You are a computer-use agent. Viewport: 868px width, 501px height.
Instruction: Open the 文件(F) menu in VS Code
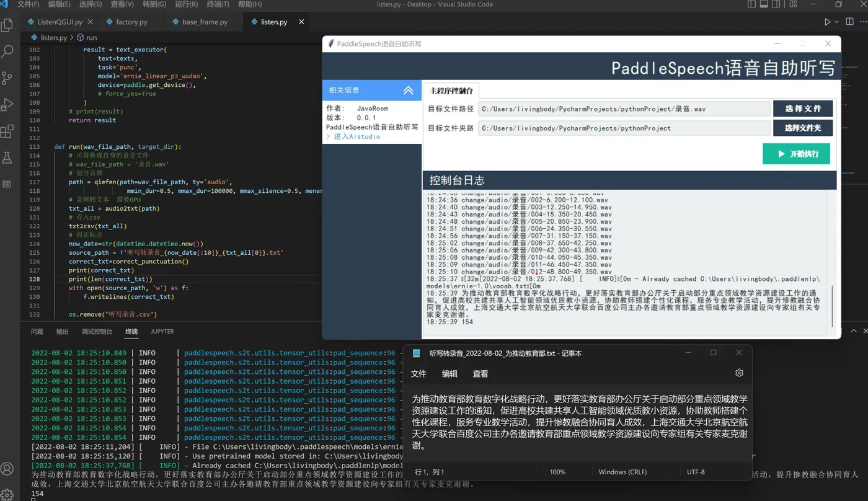point(28,4)
